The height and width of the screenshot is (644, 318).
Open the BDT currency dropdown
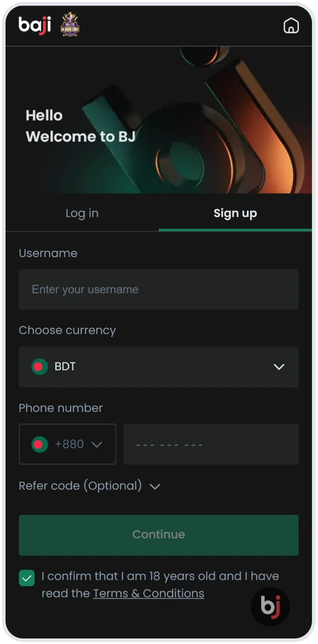click(x=158, y=367)
